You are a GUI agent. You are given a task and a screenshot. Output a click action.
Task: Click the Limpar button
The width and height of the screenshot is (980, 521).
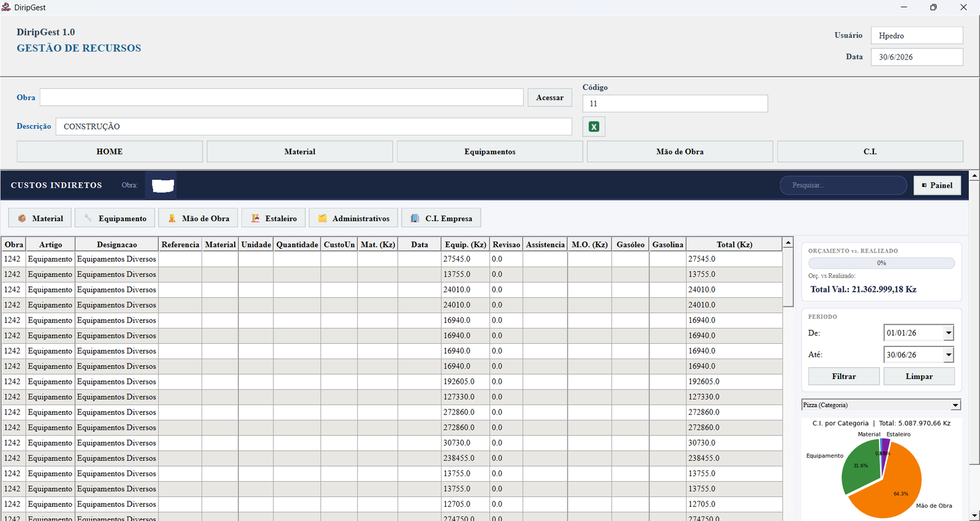[x=919, y=376]
